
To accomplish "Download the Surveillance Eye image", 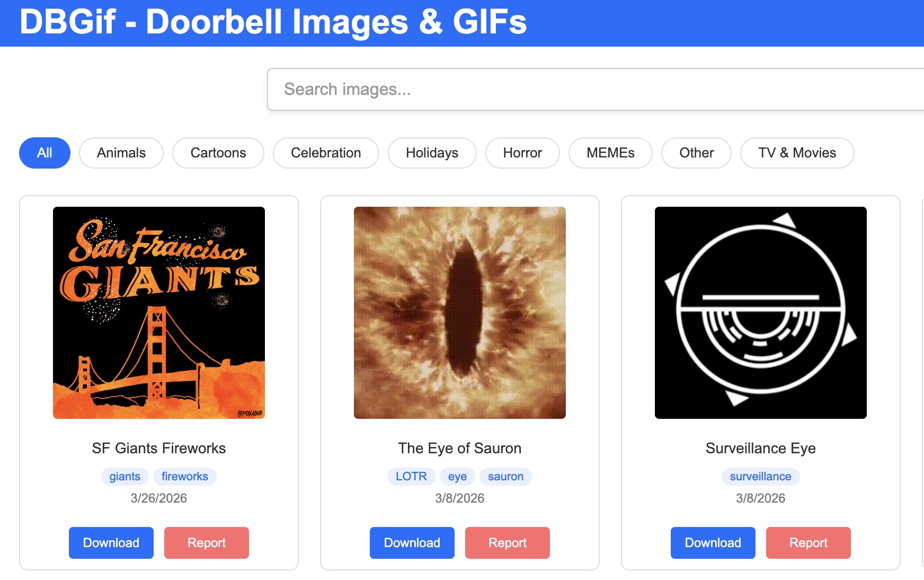I will click(713, 542).
